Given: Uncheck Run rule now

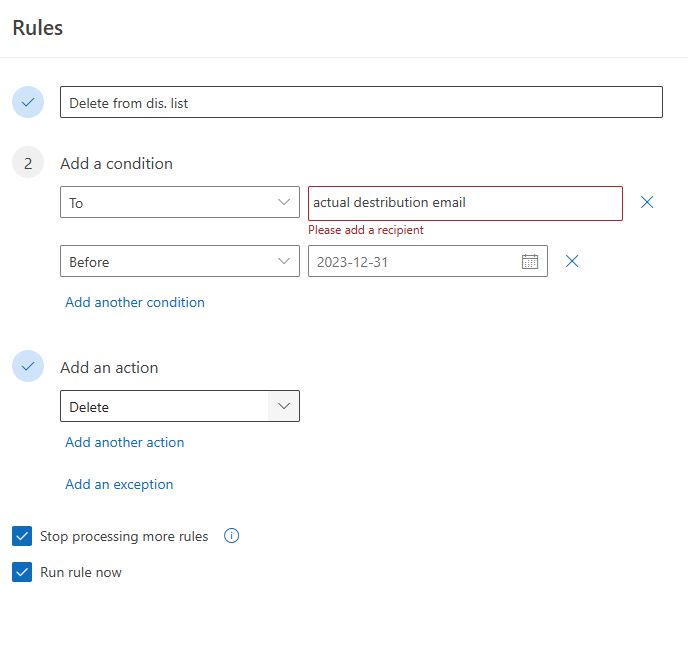Looking at the screenshot, I should click(x=22, y=572).
